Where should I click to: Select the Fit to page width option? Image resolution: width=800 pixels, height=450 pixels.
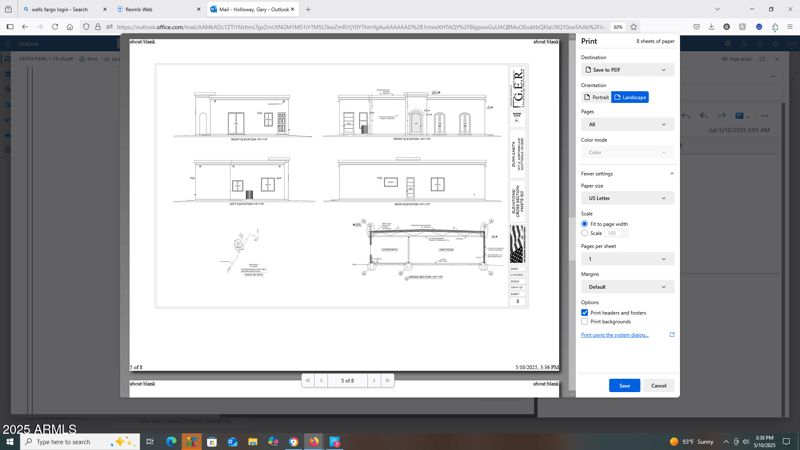(x=585, y=224)
